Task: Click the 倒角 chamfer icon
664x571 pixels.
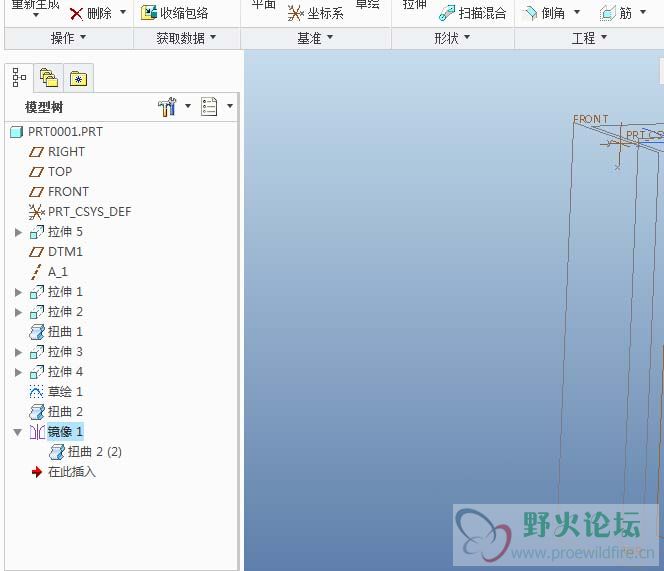Action: point(530,13)
